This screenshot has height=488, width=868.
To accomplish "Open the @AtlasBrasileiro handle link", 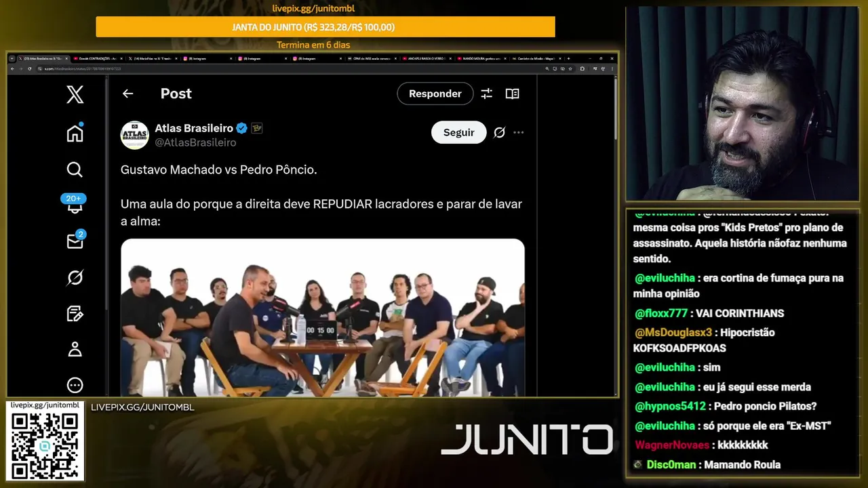I will [195, 142].
